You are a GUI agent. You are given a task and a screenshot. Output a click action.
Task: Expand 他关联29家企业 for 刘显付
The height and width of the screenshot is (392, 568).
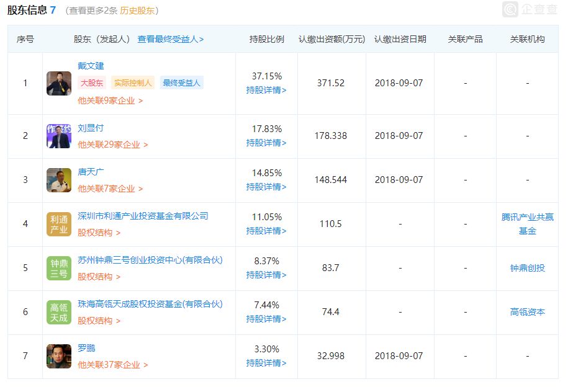tap(112, 145)
